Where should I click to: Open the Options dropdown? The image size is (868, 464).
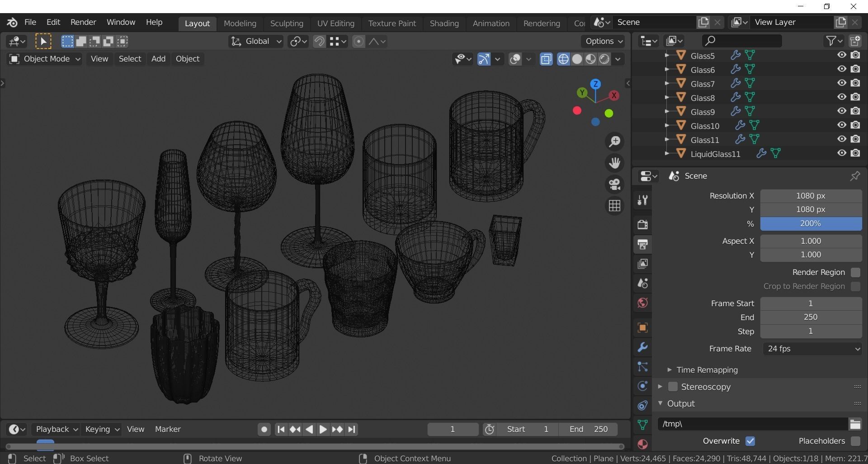point(604,41)
